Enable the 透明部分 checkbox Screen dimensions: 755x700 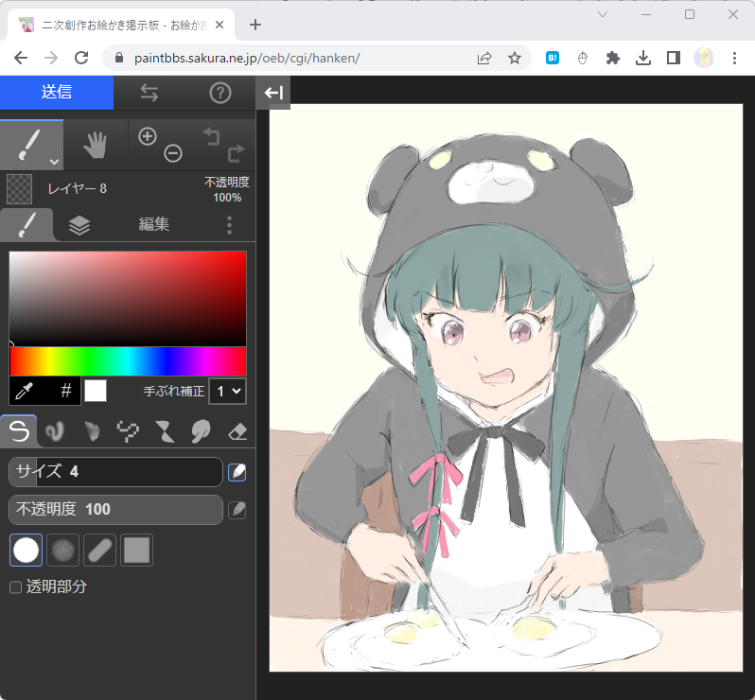[x=16, y=586]
